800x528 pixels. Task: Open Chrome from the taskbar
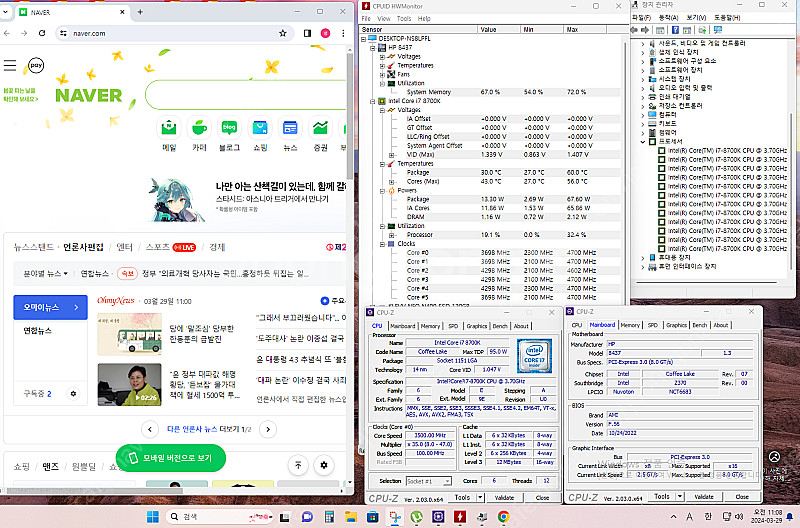[x=504, y=517]
